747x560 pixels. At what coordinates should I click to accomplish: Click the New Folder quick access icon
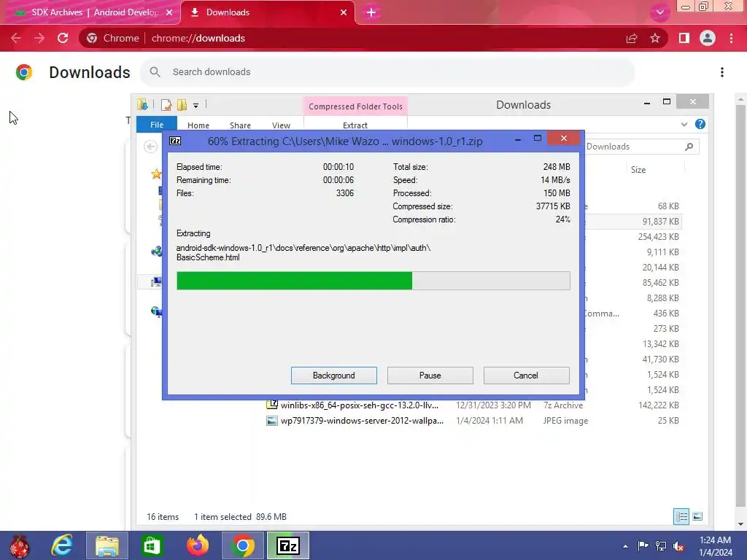click(182, 105)
